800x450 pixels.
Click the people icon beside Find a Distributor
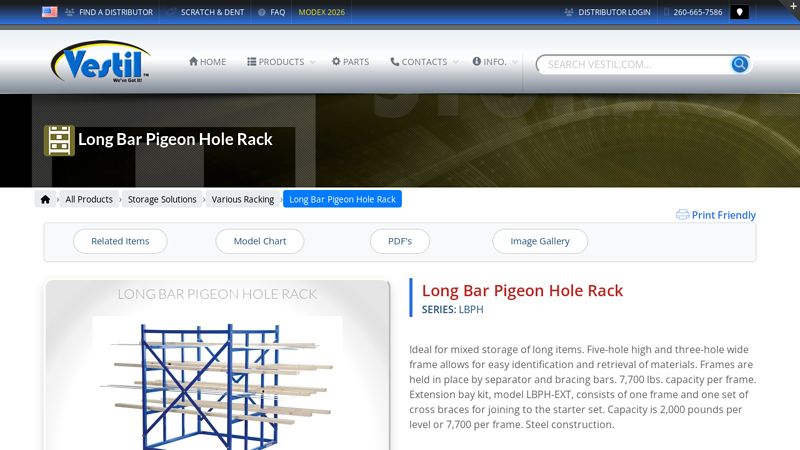[x=70, y=12]
